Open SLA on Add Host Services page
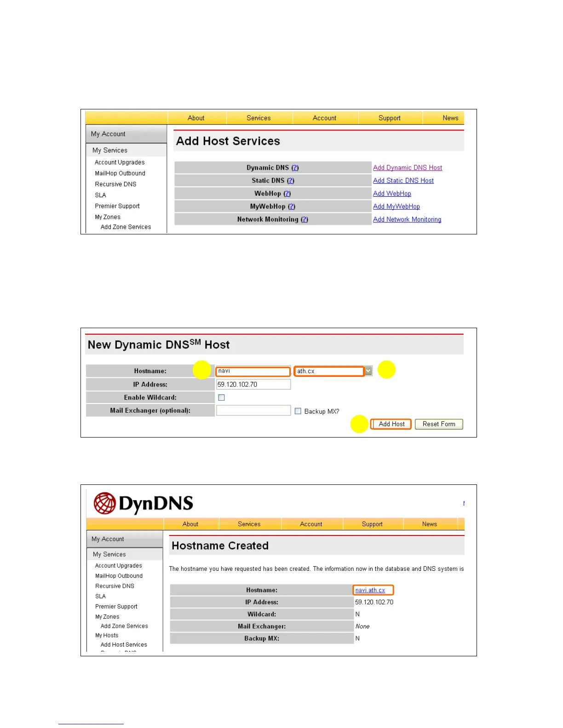 click(100, 195)
